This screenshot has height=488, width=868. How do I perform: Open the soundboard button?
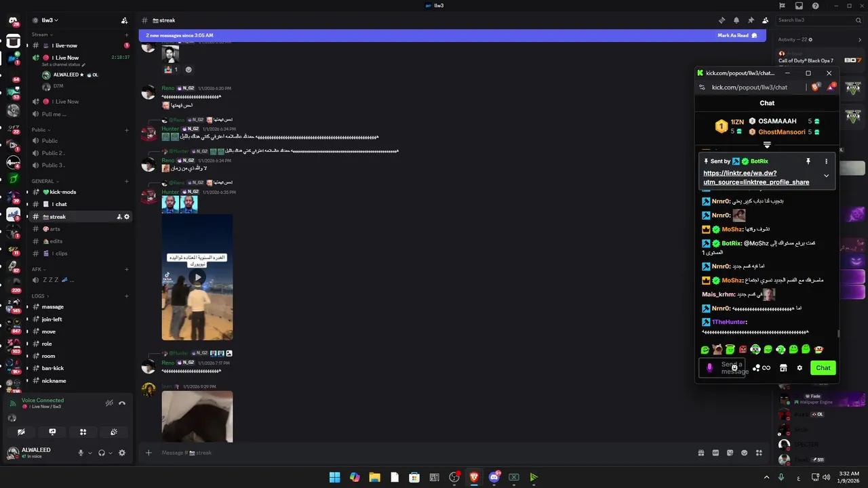[x=114, y=432]
